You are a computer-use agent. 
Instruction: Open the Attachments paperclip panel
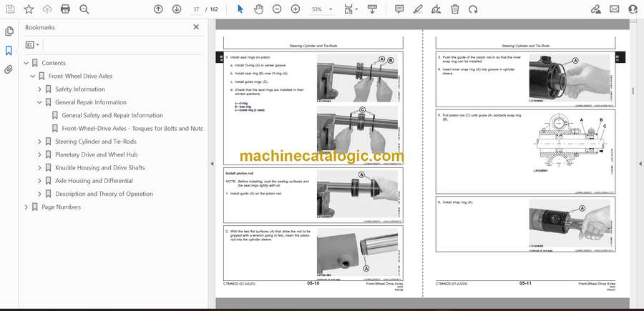pos(9,70)
